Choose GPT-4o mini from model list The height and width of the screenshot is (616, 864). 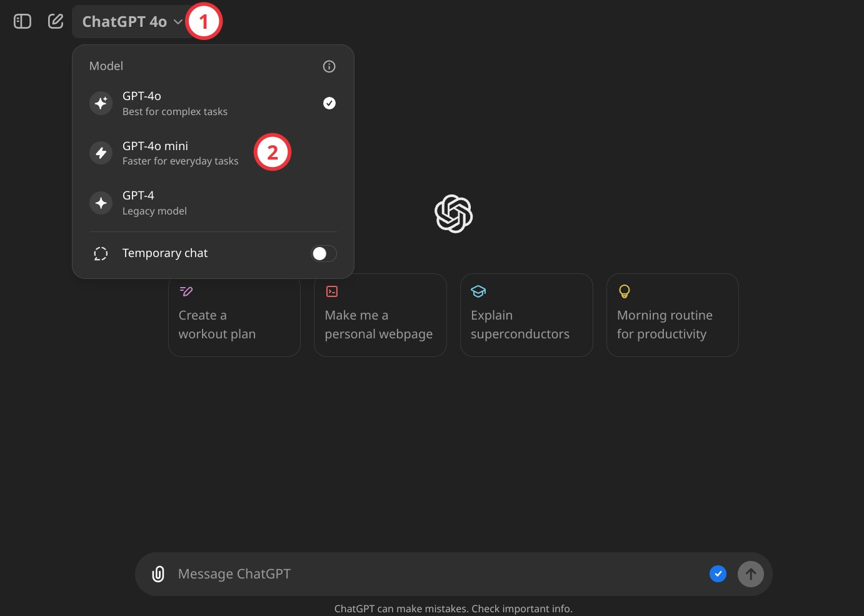[x=213, y=153]
